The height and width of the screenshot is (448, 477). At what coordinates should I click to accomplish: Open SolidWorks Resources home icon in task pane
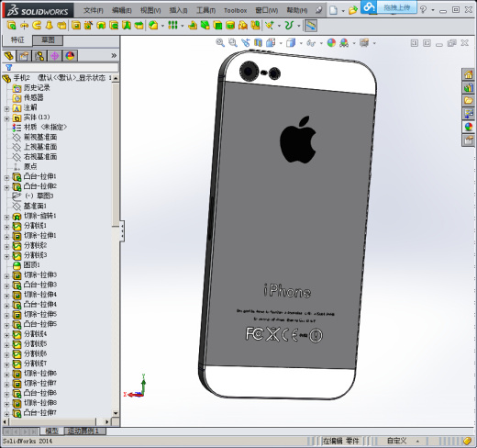(x=469, y=74)
